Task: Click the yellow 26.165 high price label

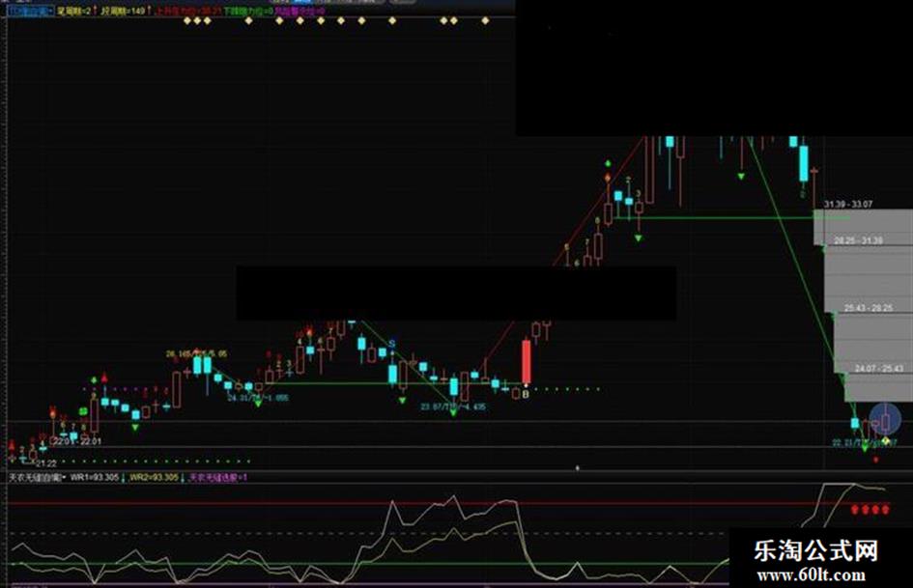Action: 196,354
